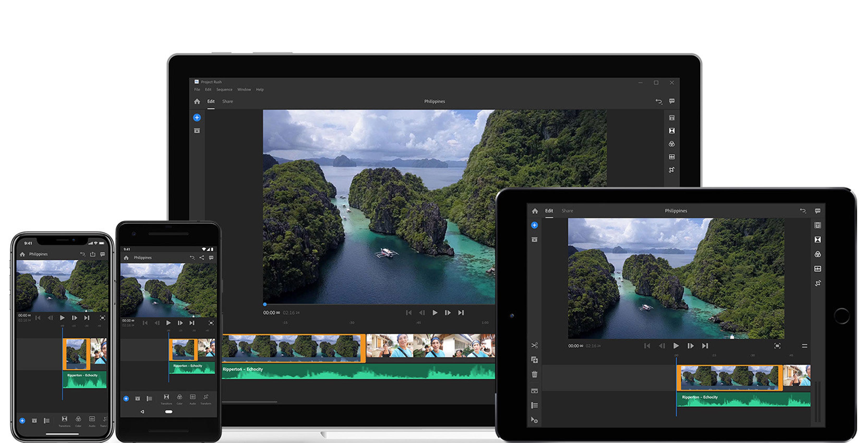The image size is (868, 443).
Task: Switch to the Share tab on the desktop
Action: (x=227, y=101)
